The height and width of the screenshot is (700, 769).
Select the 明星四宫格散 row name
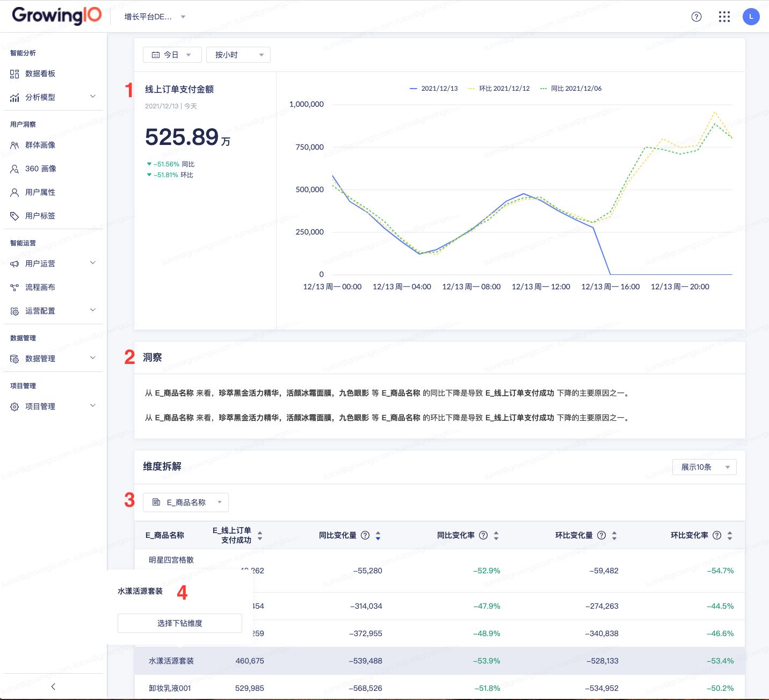tap(171, 560)
